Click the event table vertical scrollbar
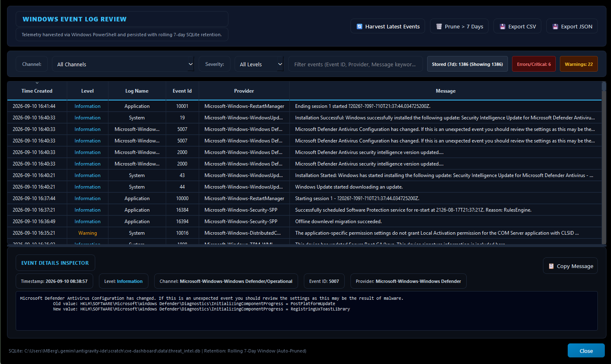Viewport: 611px width, 364px height. click(x=604, y=163)
